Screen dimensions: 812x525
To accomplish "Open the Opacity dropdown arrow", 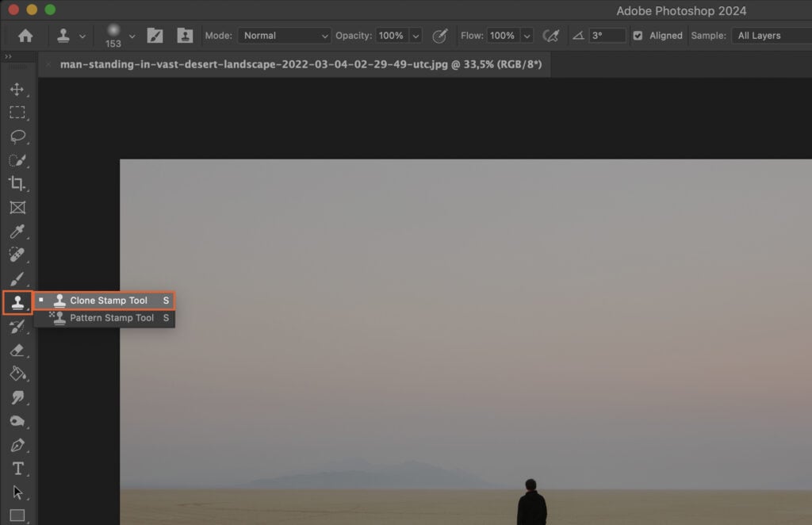I will [x=416, y=35].
